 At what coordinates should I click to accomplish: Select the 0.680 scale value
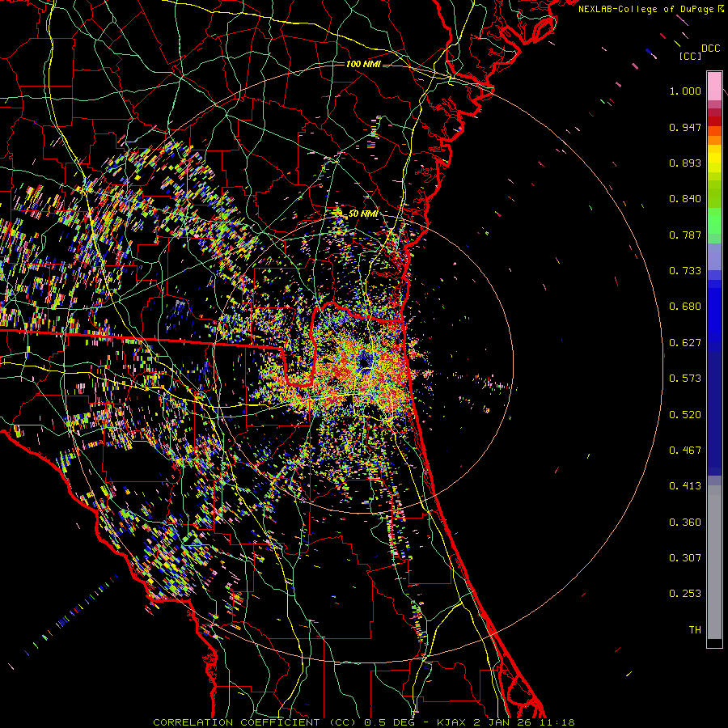point(685,307)
